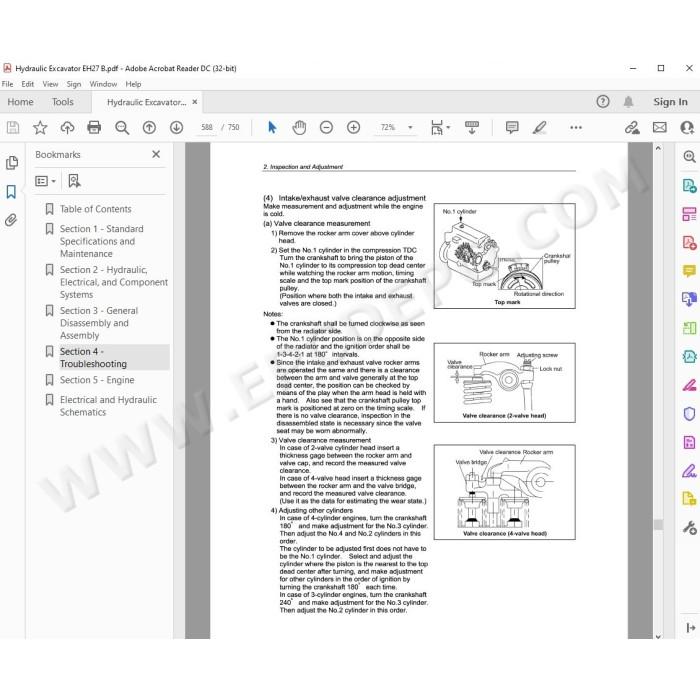
Task: Click the add new bookmark icon
Action: point(74,181)
